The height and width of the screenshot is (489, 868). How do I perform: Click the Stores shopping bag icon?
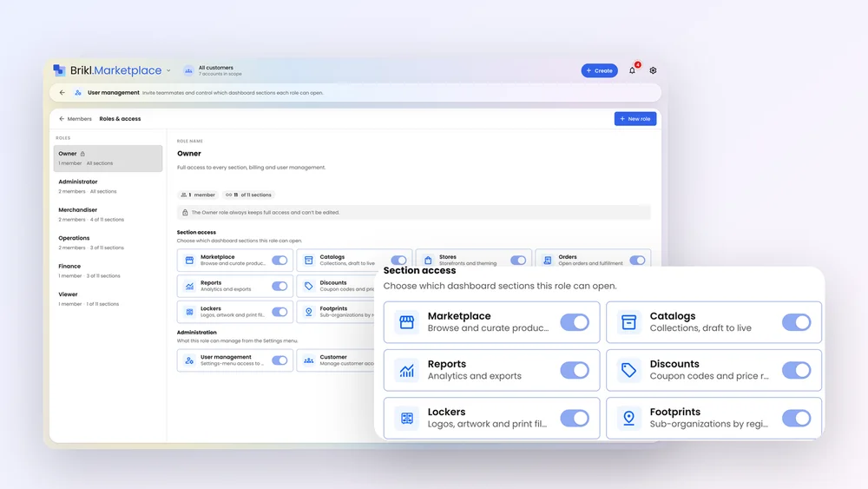tap(428, 261)
